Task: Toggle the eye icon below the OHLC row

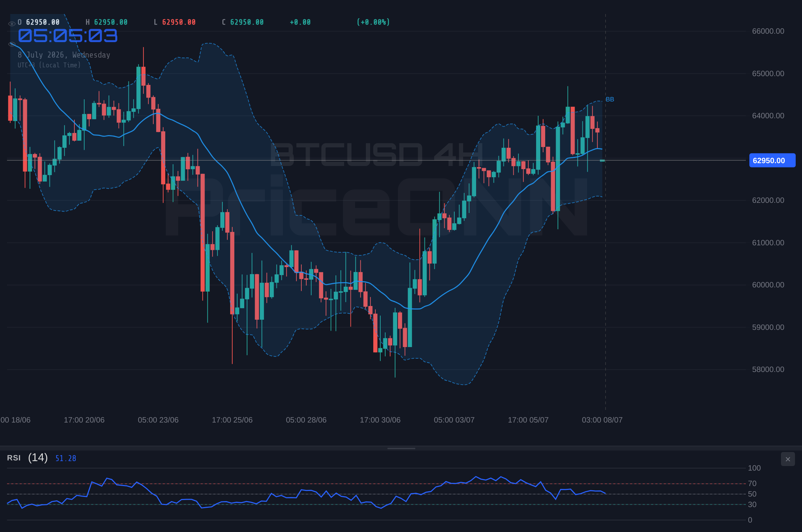Action: tap(12, 44)
